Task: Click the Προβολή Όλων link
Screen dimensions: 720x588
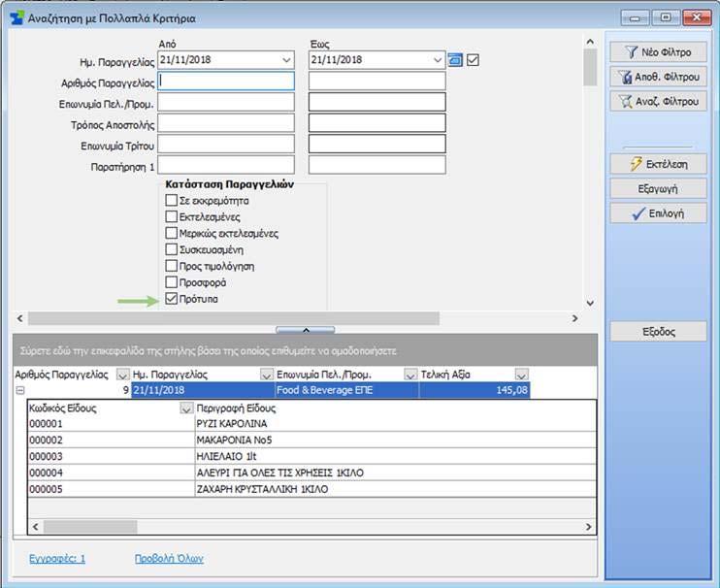Action: [169, 559]
